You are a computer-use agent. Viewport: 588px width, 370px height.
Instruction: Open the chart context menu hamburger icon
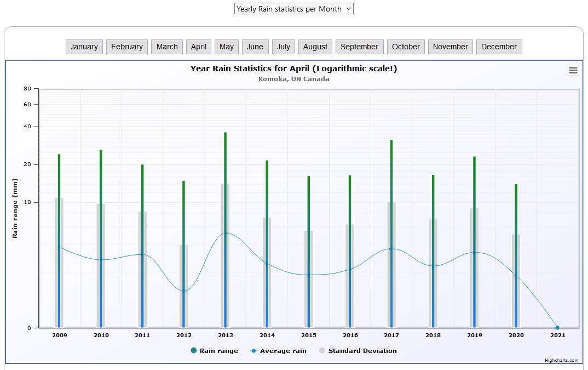573,70
